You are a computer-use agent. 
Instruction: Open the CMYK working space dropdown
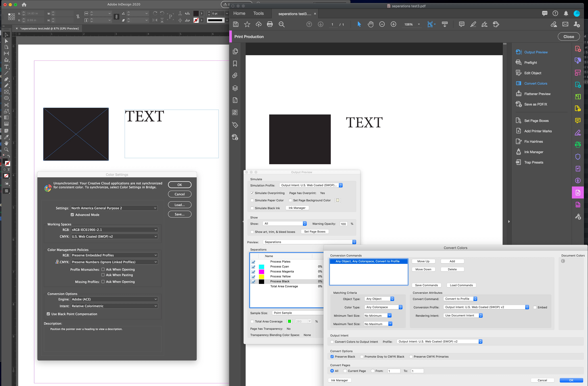tap(114, 236)
